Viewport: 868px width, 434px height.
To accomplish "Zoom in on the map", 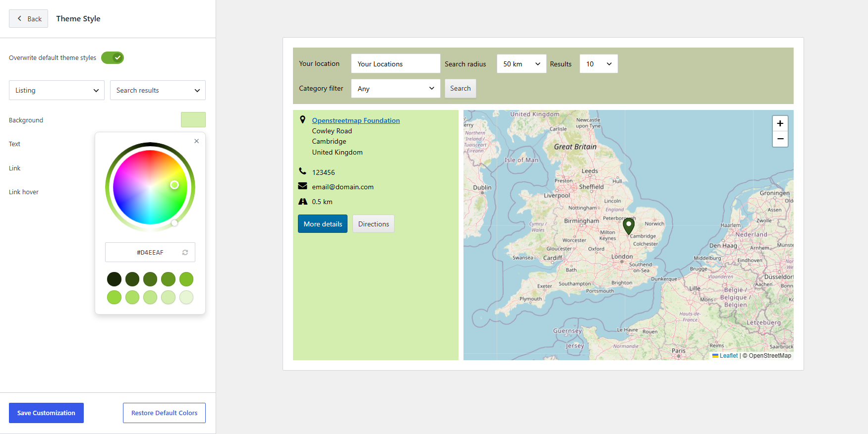I will click(x=780, y=123).
